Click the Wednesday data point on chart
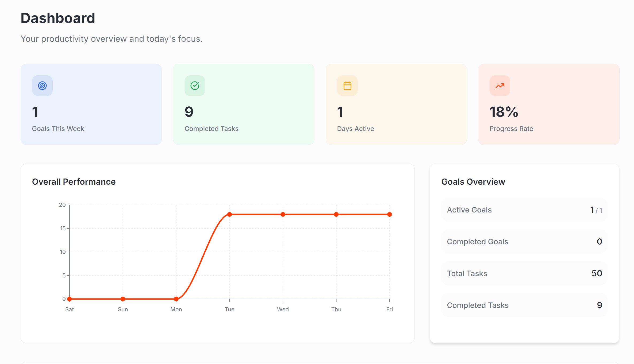The image size is (634, 364). (x=283, y=214)
